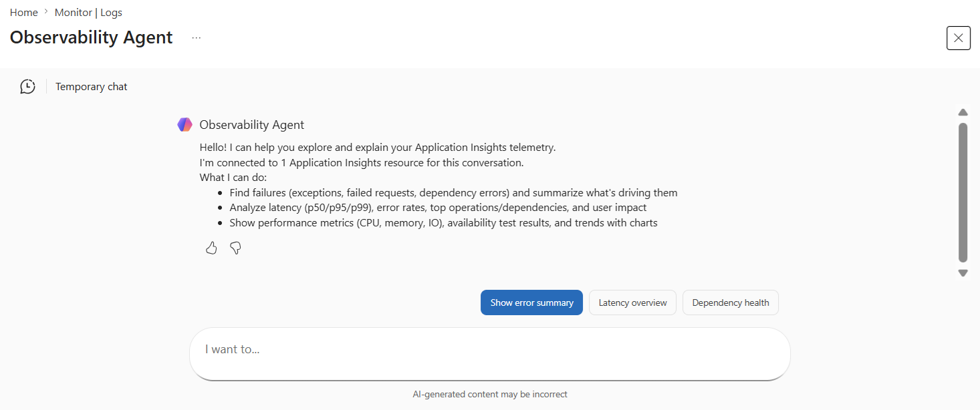Open the more options ellipsis menu
Viewport: 980px width, 410px height.
click(x=196, y=38)
